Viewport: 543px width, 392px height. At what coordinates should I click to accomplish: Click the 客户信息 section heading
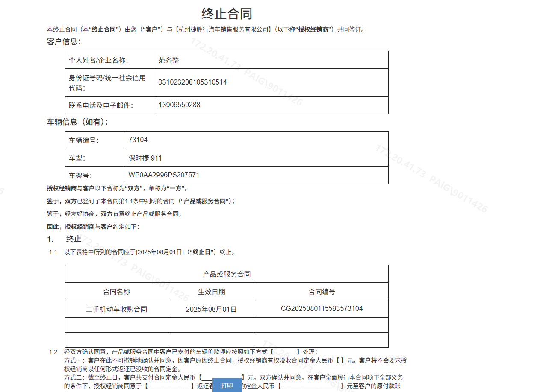coord(64,42)
